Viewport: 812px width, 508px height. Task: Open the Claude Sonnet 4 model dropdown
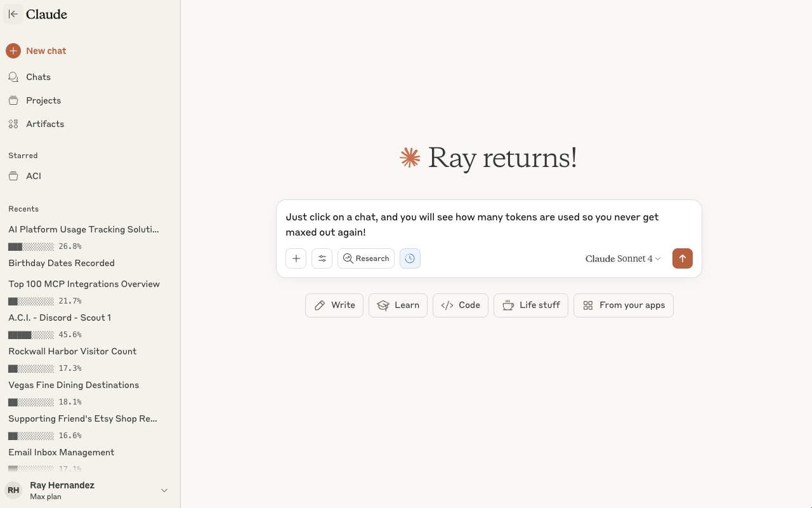click(x=623, y=258)
